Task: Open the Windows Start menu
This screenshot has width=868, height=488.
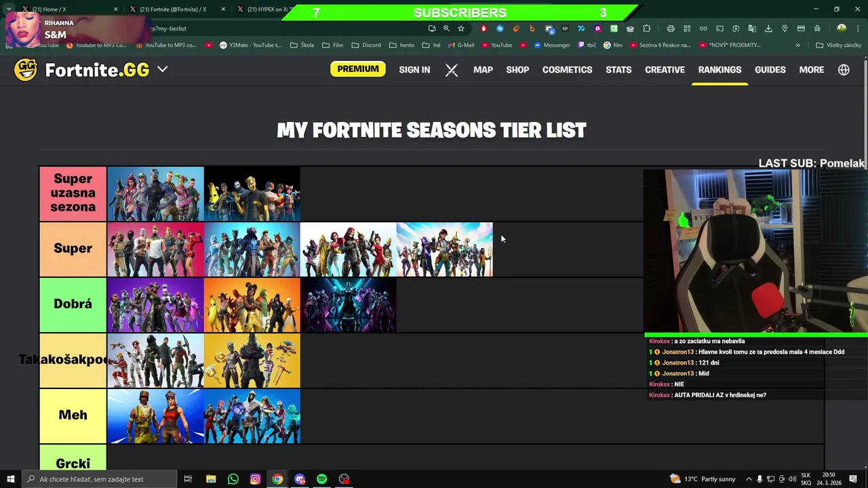Action: point(10,479)
